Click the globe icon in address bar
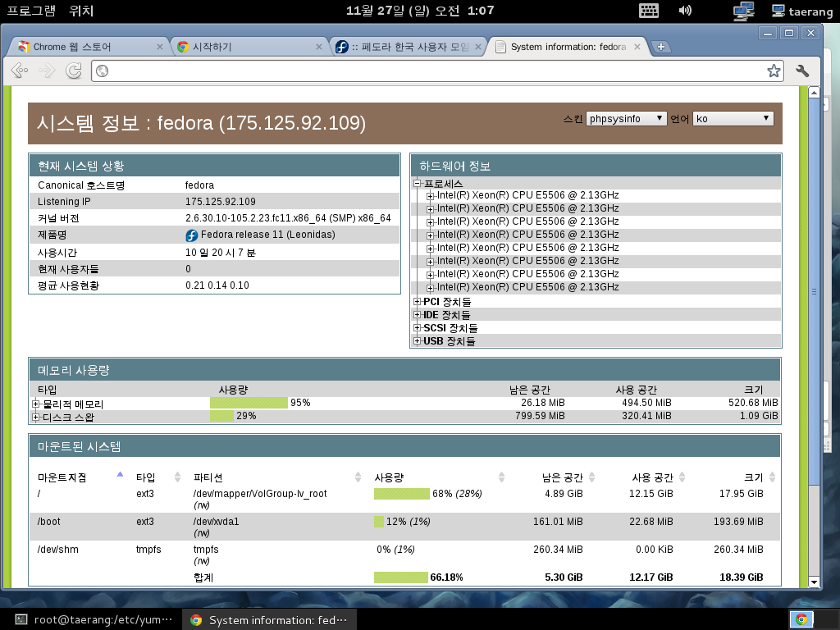Image resolution: width=840 pixels, height=630 pixels. 102,71
